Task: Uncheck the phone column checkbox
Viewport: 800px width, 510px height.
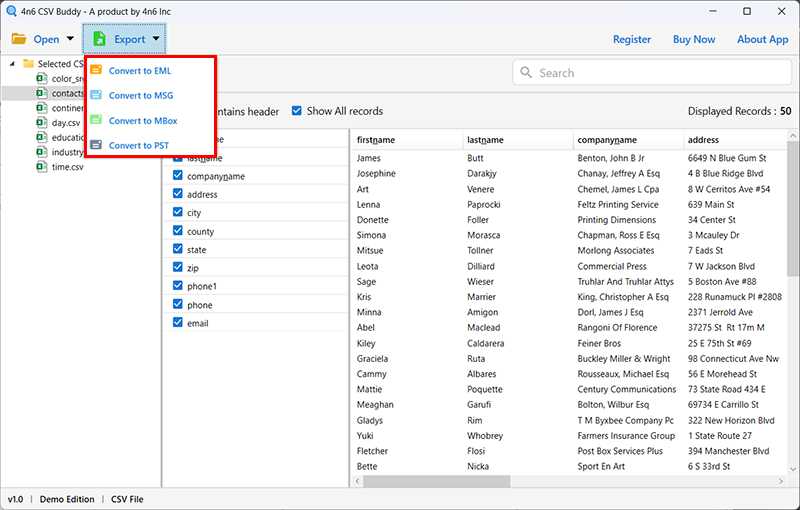Action: click(x=178, y=304)
